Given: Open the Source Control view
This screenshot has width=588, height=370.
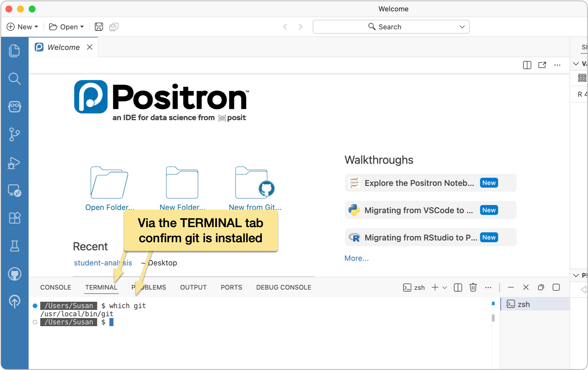Looking at the screenshot, I should 15,134.
